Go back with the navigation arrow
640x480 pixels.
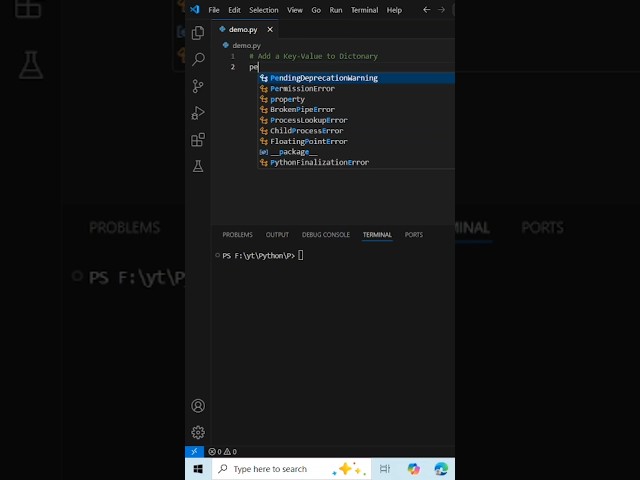[427, 10]
